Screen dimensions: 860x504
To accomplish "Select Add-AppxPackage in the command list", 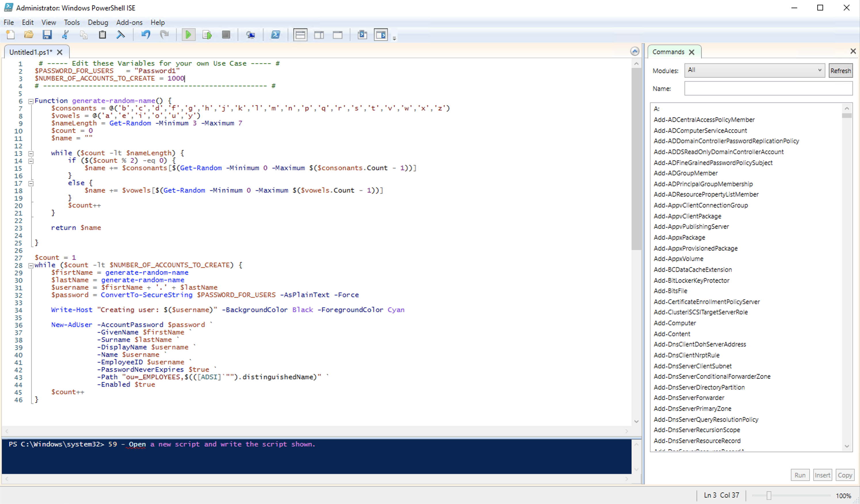I will [679, 237].
